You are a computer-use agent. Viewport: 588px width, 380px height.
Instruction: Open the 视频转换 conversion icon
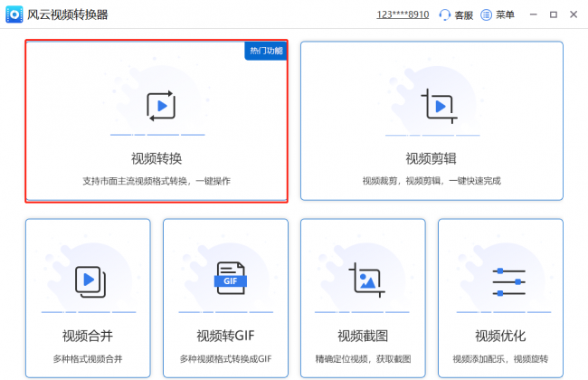tap(161, 106)
